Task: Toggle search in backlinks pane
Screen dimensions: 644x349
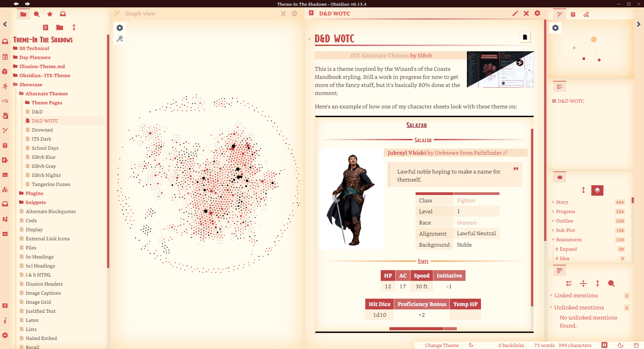Action: pos(611,284)
